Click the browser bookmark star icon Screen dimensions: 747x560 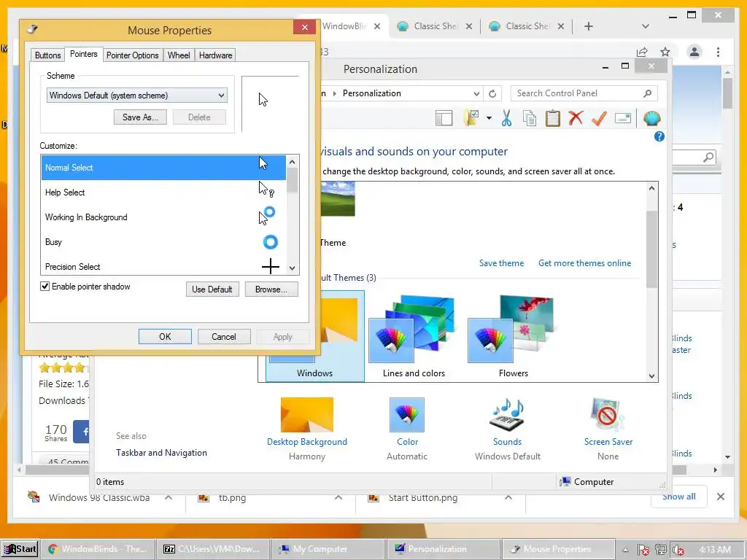click(665, 52)
